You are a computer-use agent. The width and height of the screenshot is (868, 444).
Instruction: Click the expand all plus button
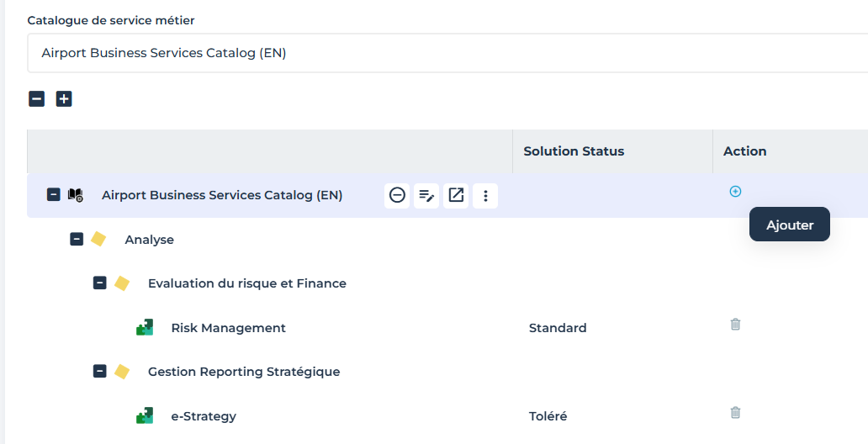click(x=64, y=99)
